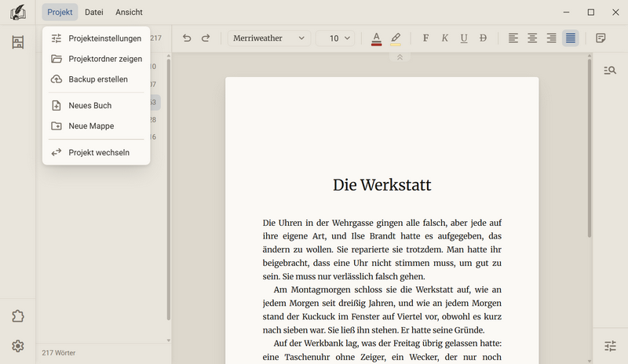Open the font size 10 dropdown
The image size is (628, 364).
click(x=335, y=38)
